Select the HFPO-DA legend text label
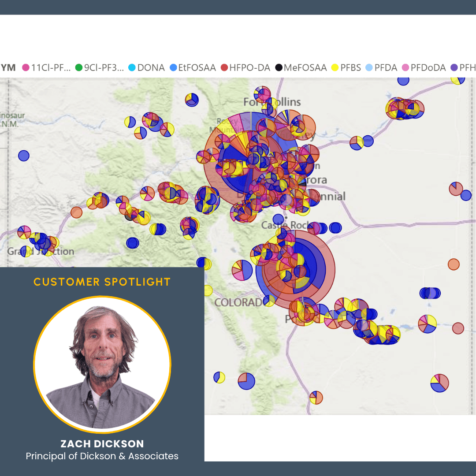The image size is (476, 476). pyautogui.click(x=249, y=67)
